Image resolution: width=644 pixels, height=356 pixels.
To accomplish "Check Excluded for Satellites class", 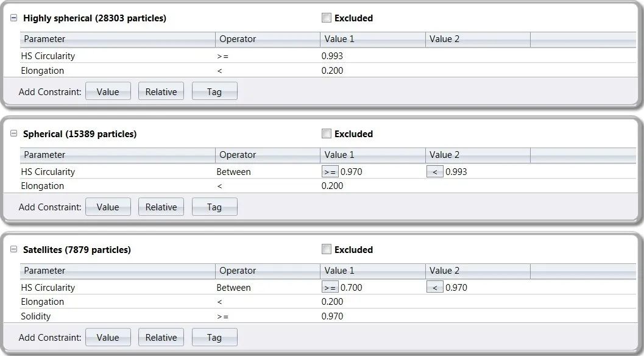I will pos(327,249).
